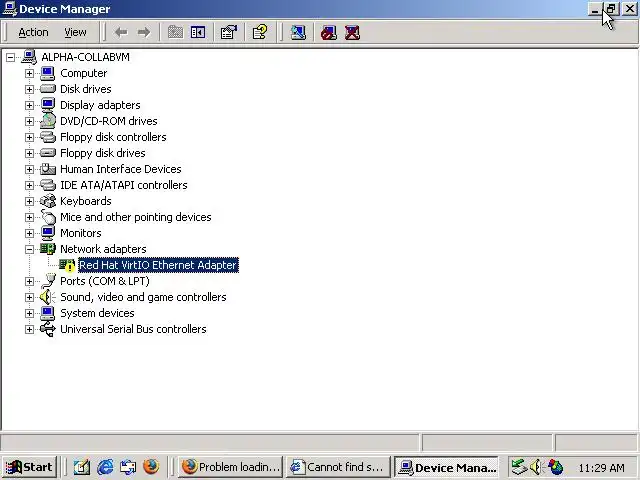Click the taskbar clock showing 11:29 AM
The width and height of the screenshot is (640, 480).
pyautogui.click(x=602, y=468)
